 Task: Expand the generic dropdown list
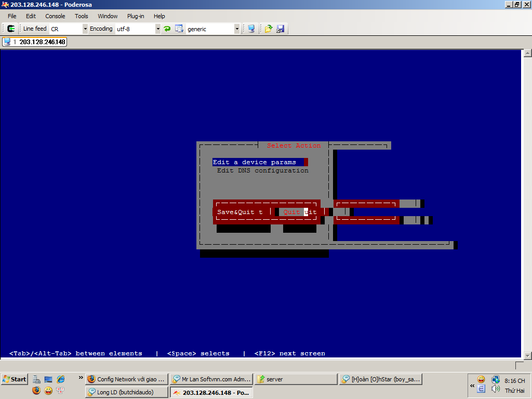[x=237, y=29]
